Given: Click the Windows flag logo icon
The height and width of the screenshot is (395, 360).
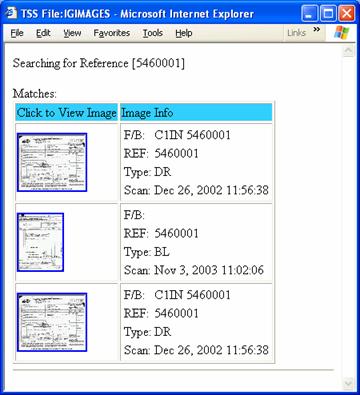Looking at the screenshot, I should (x=342, y=33).
